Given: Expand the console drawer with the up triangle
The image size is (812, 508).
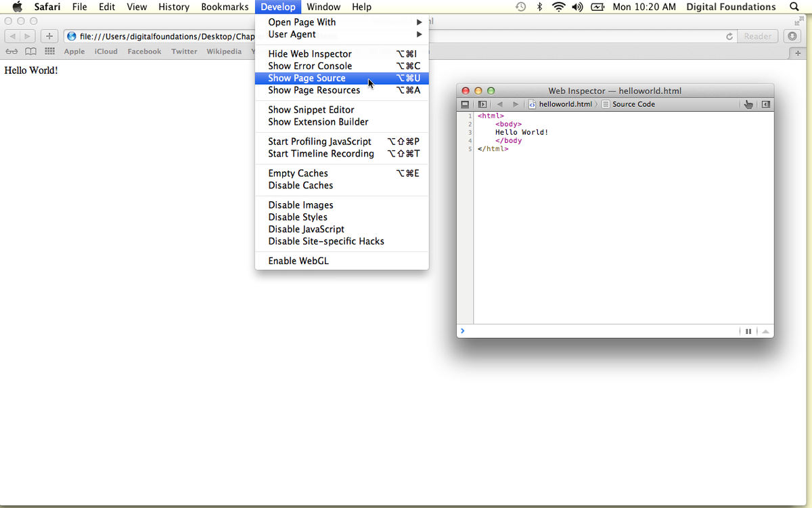Looking at the screenshot, I should pyautogui.click(x=765, y=331).
